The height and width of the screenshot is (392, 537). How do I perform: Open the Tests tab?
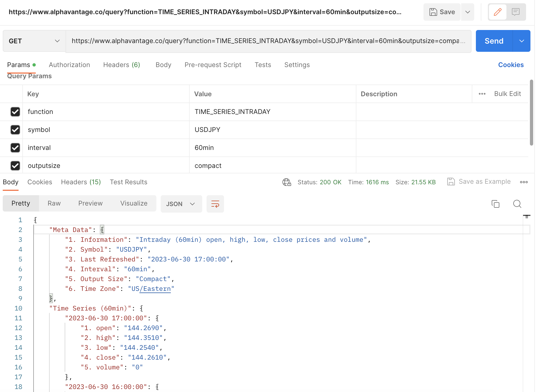pos(263,65)
